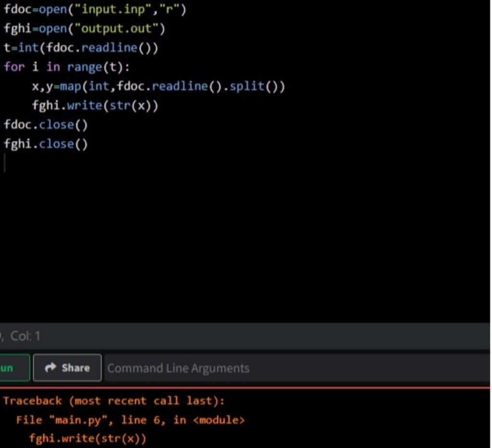Click the t=int(fdoc.readline()) line
492x448 pixels.
click(81, 48)
